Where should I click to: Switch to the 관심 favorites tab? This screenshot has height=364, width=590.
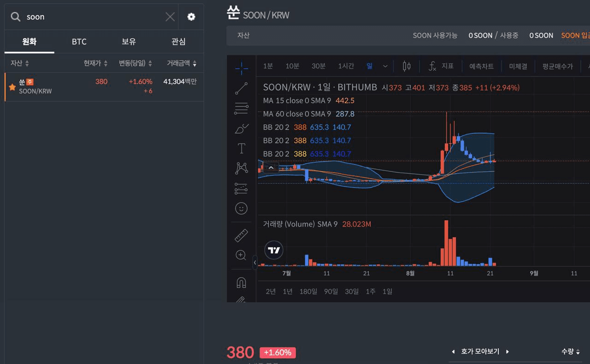pyautogui.click(x=178, y=41)
